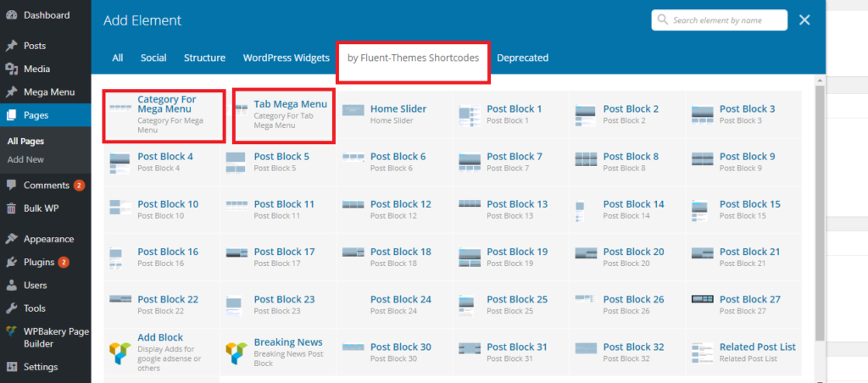
Task: Open the Add New pages link
Action: click(25, 159)
